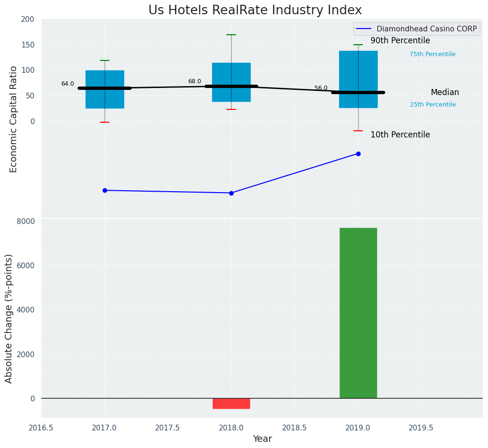Click the 90th Percentile annotation
Screen dimensions: 488x448
(400, 41)
